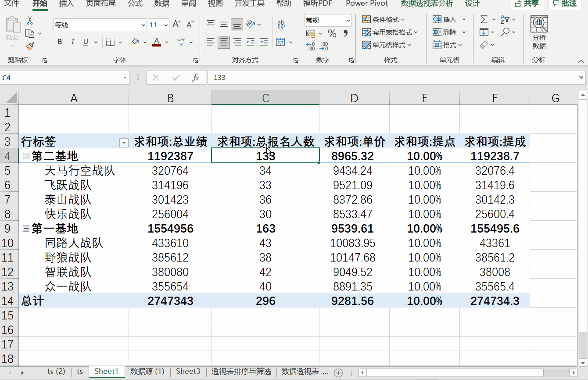Toggle bold formatting
The width and height of the screenshot is (588, 380).
60,42
